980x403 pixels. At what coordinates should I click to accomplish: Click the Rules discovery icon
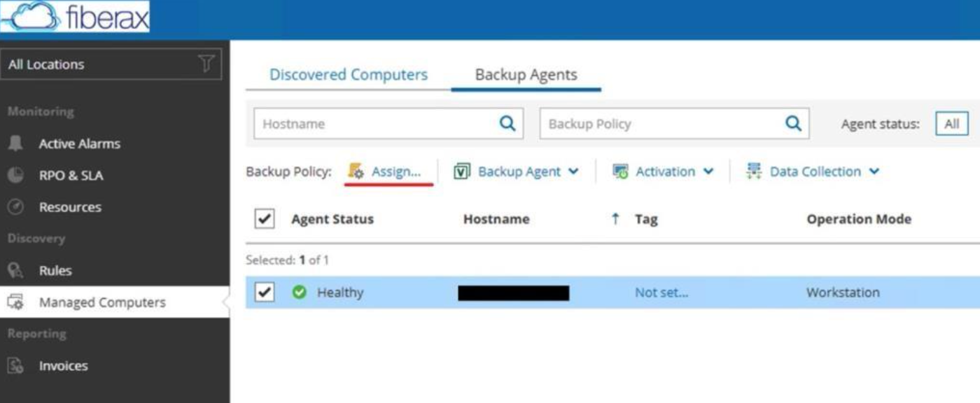pyautogui.click(x=16, y=271)
